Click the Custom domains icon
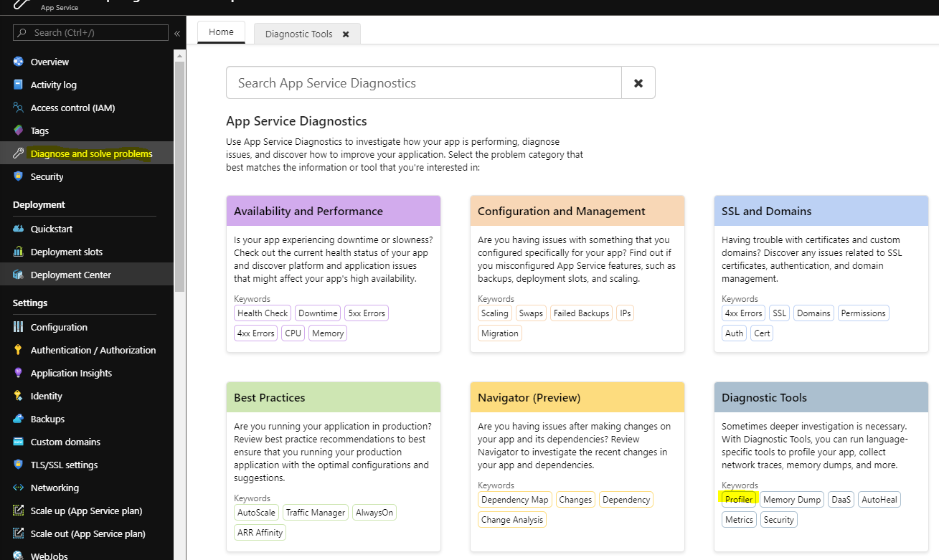939x560 pixels. [19, 442]
